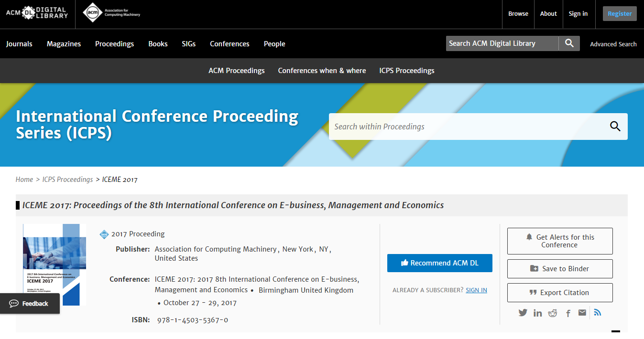Open the Magazines menu

tap(64, 44)
